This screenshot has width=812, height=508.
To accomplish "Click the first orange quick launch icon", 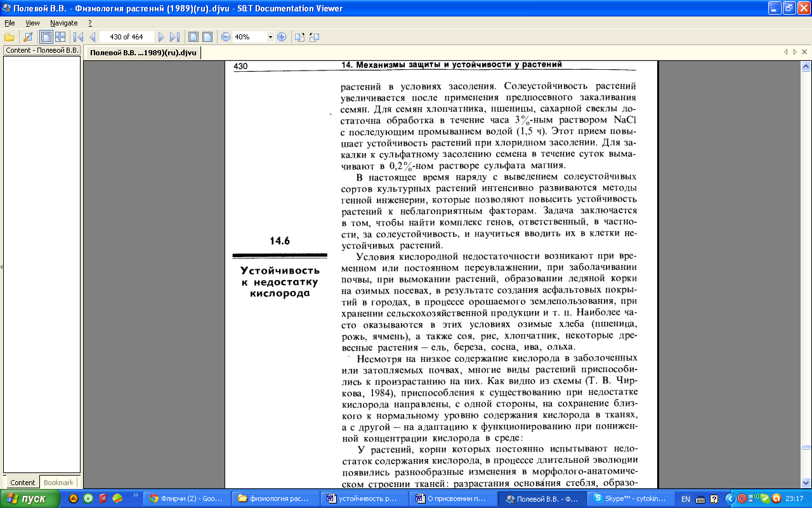I will click(74, 498).
